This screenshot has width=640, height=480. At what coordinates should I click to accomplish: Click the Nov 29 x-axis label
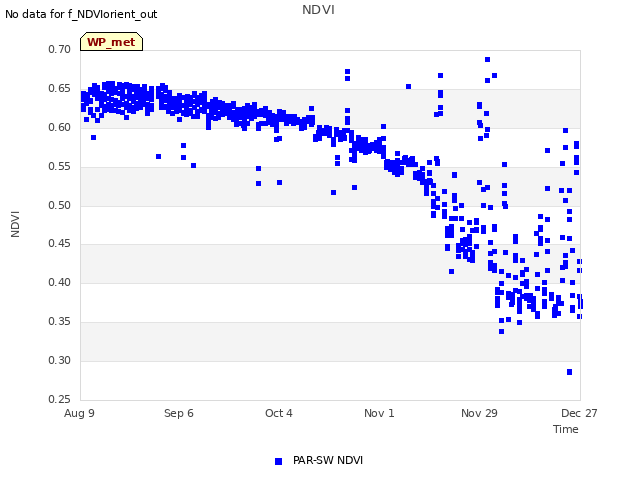point(479,413)
